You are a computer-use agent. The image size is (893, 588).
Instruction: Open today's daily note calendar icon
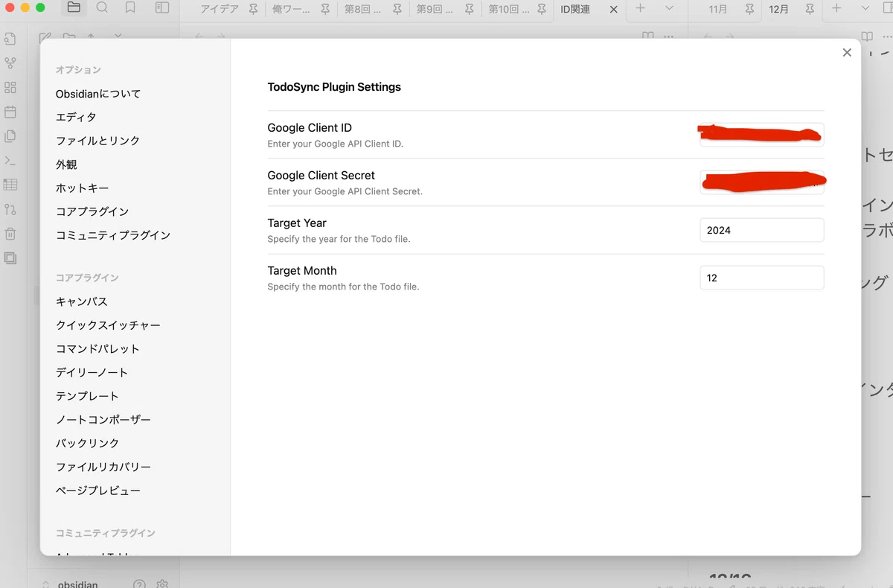coord(10,112)
